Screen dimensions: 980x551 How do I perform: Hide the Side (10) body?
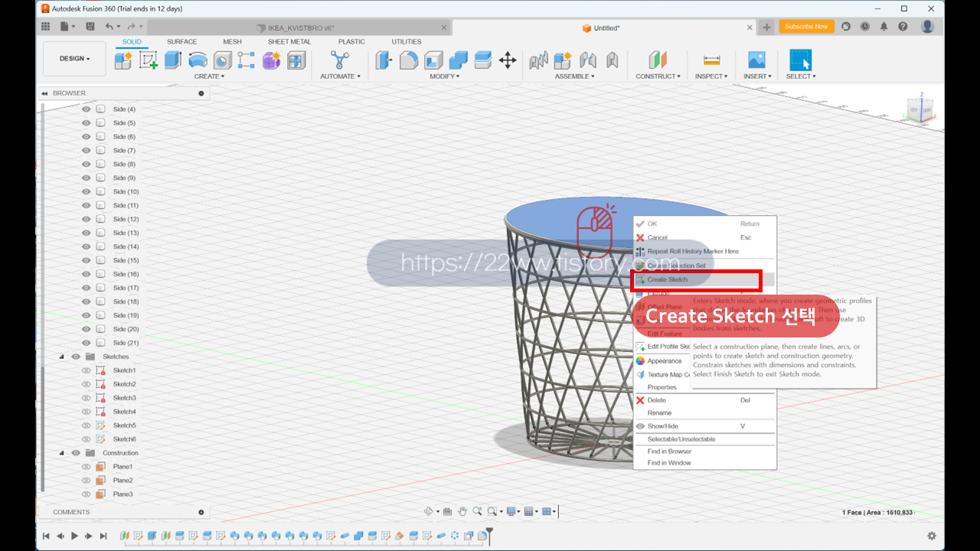(x=86, y=191)
